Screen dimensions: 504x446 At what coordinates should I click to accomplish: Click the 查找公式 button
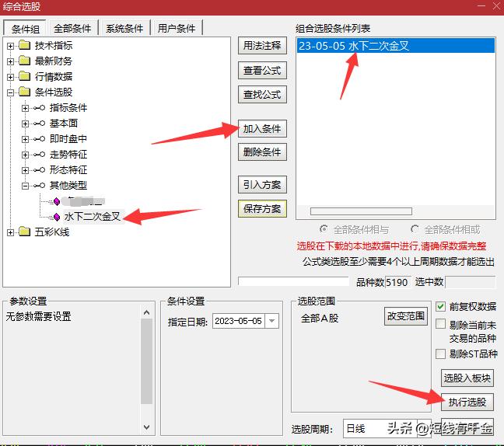[x=262, y=94]
